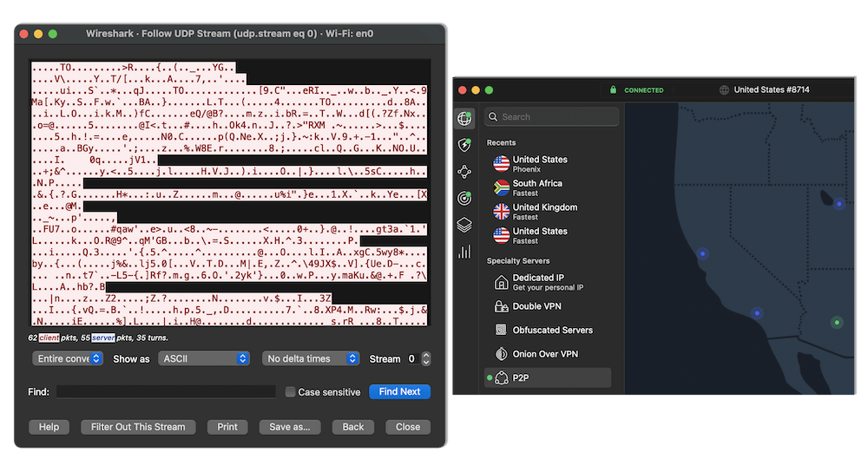The width and height of the screenshot is (868, 472).
Task: Open statistics bar chart icon in NordVPN sidebar
Action: pos(464,252)
